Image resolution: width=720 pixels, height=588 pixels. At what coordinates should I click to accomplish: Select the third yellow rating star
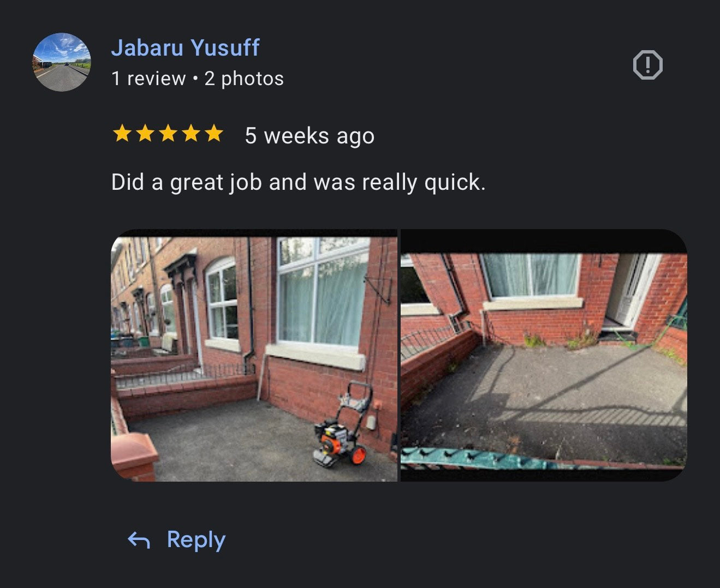click(168, 133)
